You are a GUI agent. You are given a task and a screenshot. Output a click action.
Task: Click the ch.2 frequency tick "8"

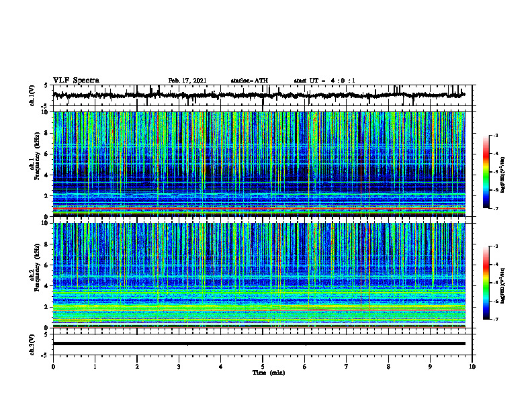47,244
